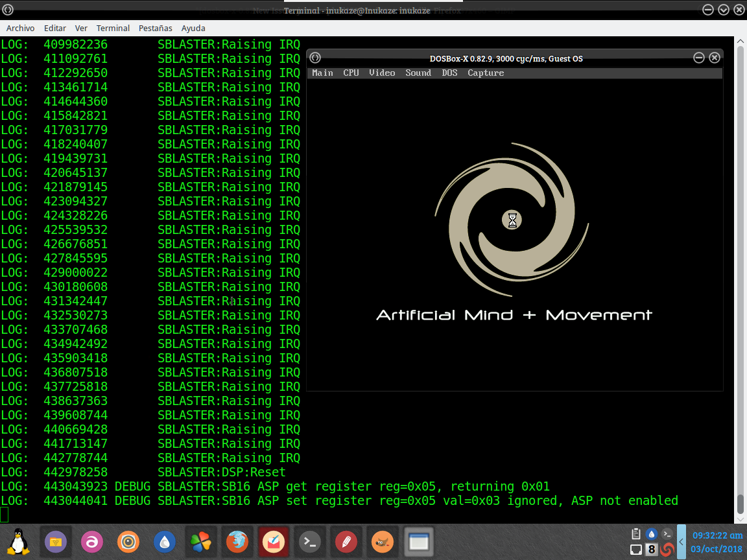Click the Artificial Mind + Movement logo text

[x=514, y=315]
